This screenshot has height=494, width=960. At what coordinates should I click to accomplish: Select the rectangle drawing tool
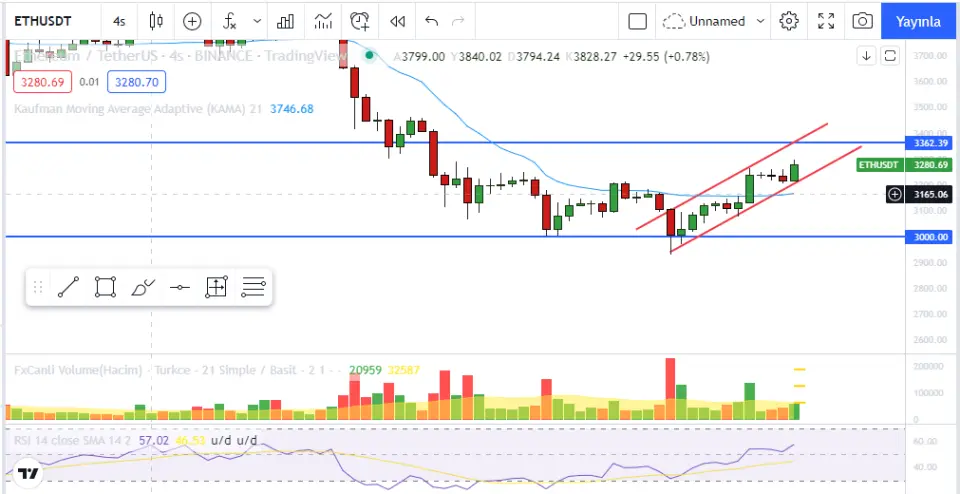tap(105, 288)
